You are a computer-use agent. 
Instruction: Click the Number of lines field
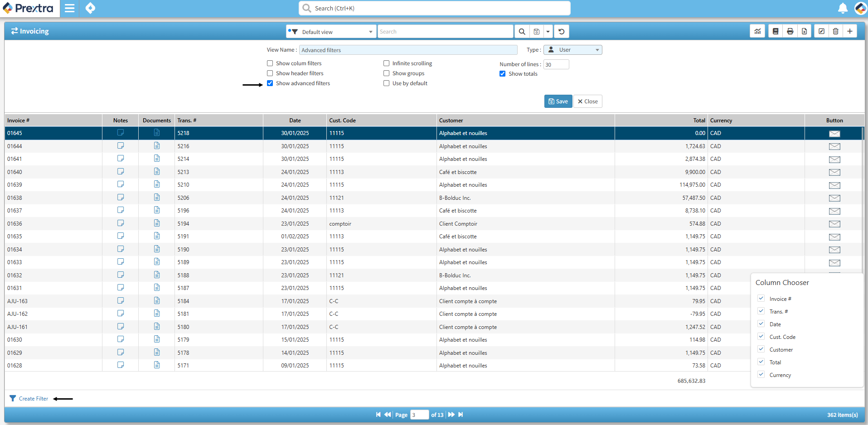point(556,65)
